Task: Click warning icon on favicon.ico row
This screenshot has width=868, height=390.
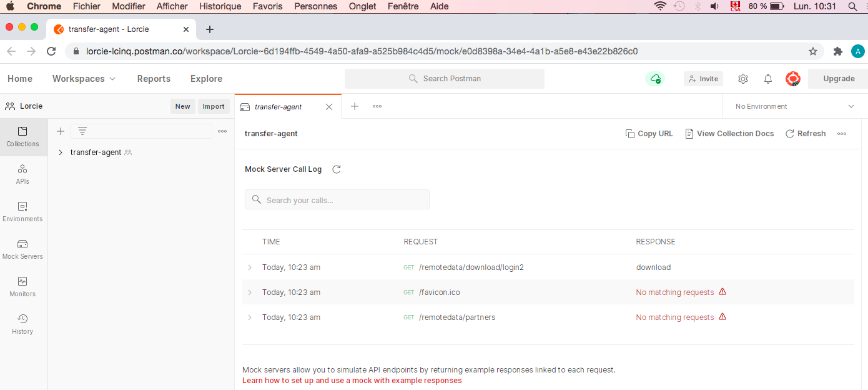Action: 723,292
